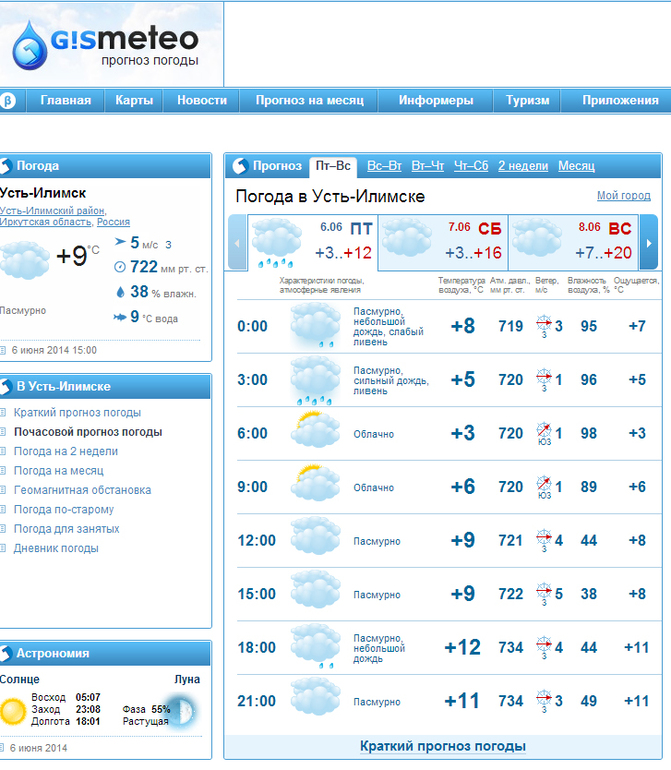The width and height of the screenshot is (671, 770).
Task: Click the Gismeteo water drop logo
Action: (x=30, y=46)
